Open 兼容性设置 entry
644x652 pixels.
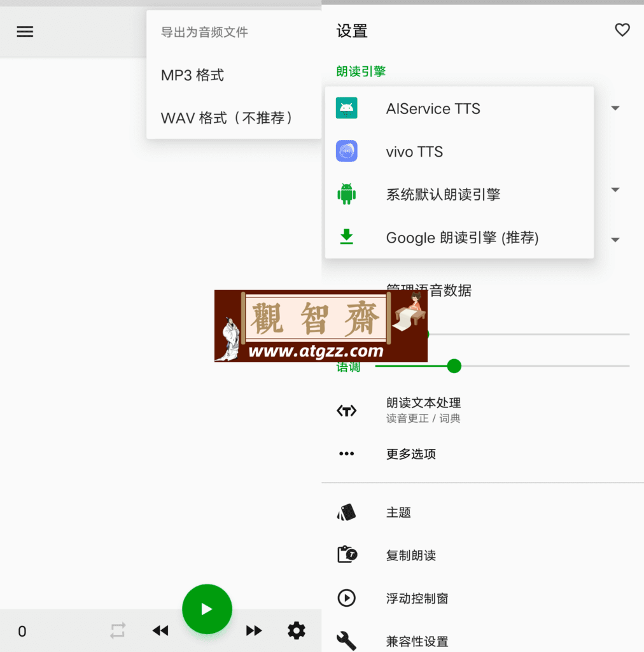(483, 641)
